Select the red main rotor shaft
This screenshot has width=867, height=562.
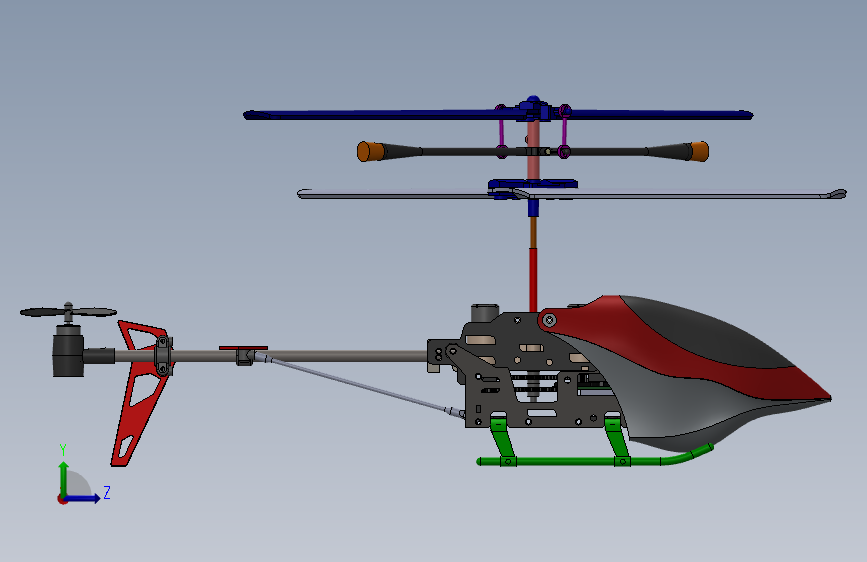click(x=533, y=279)
